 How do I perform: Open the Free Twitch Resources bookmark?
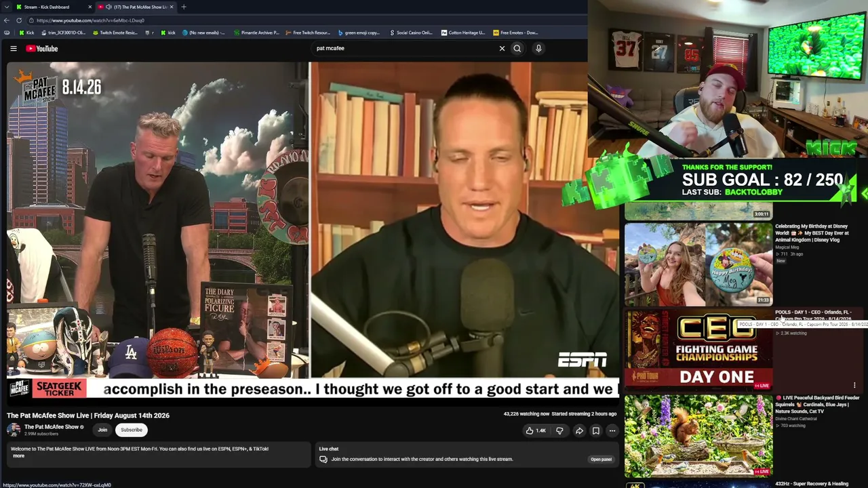pos(308,33)
